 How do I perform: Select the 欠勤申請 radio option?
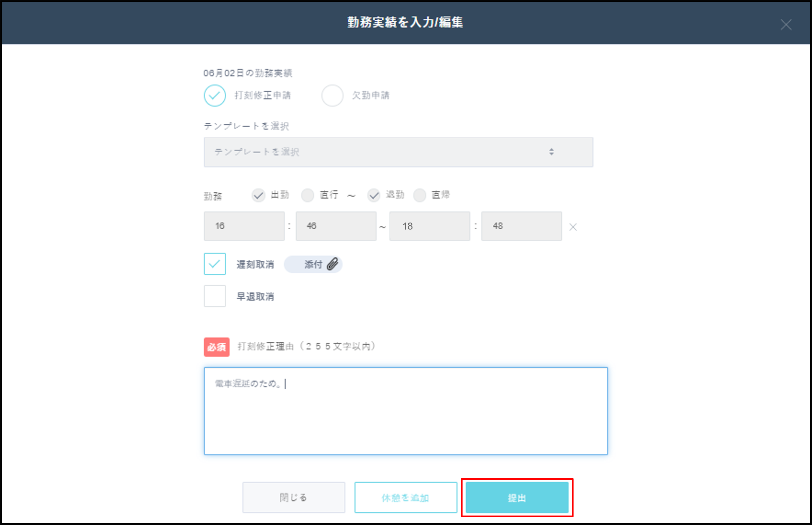332,95
